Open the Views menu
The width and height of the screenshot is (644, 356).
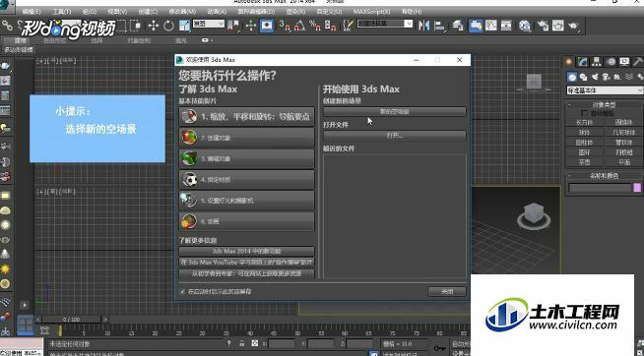click(x=117, y=12)
